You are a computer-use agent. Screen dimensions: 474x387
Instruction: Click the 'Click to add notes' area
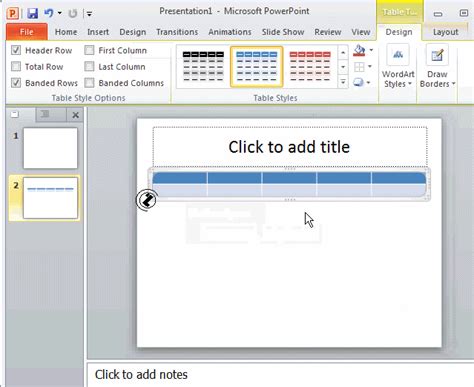[x=280, y=375]
